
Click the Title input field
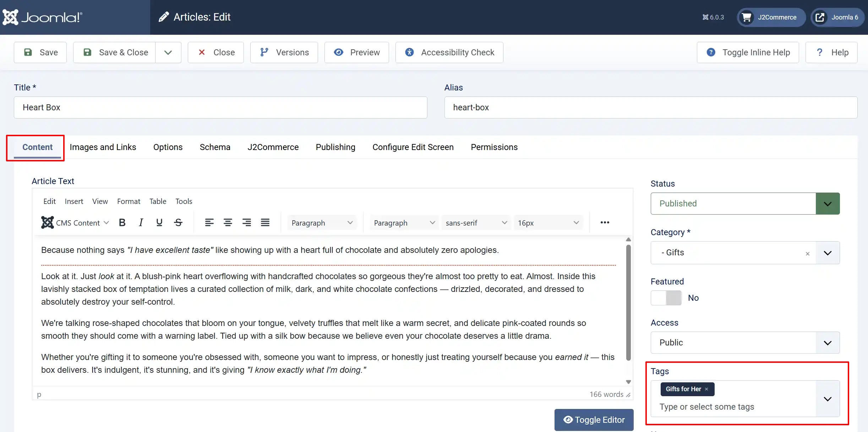pyautogui.click(x=220, y=107)
